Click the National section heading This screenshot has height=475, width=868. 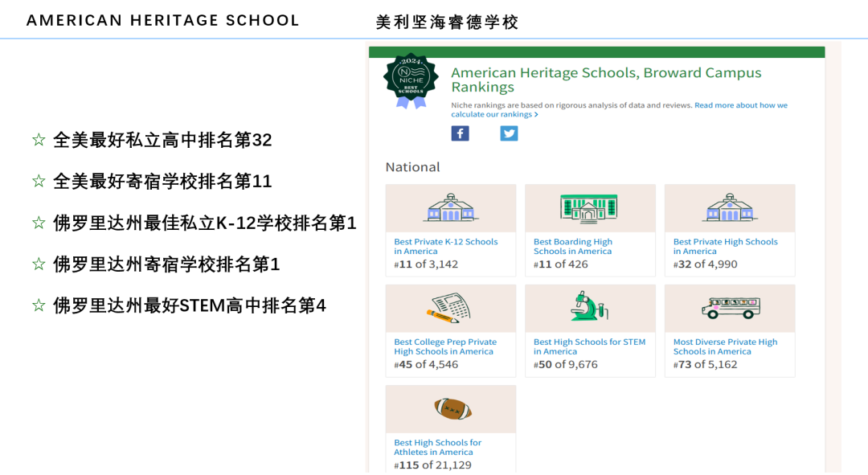coord(412,167)
